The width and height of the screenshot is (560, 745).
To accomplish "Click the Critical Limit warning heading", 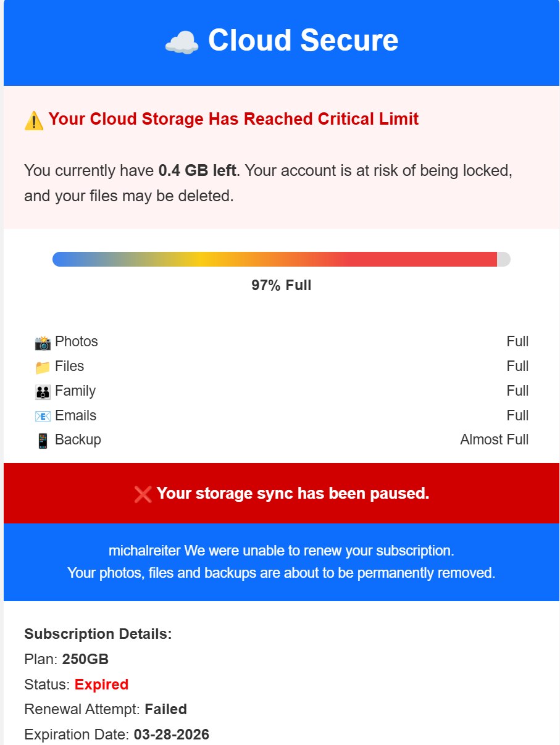I will 233,119.
